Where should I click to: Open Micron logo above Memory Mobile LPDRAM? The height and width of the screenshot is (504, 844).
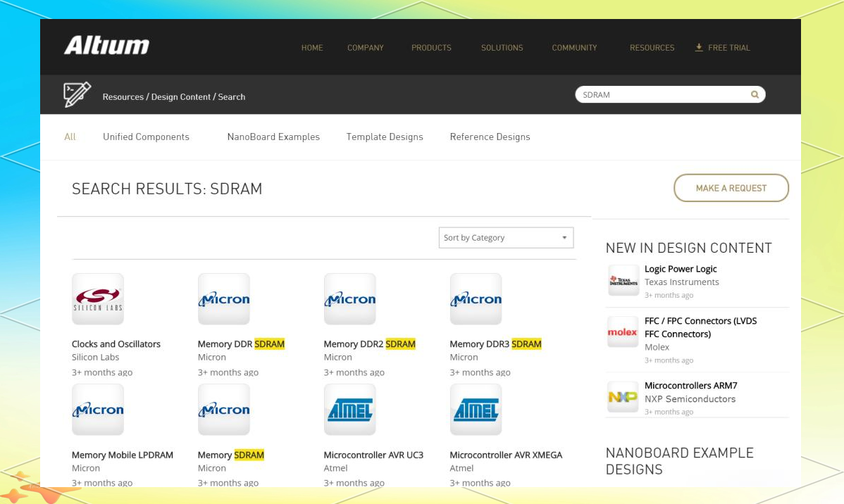click(x=98, y=410)
